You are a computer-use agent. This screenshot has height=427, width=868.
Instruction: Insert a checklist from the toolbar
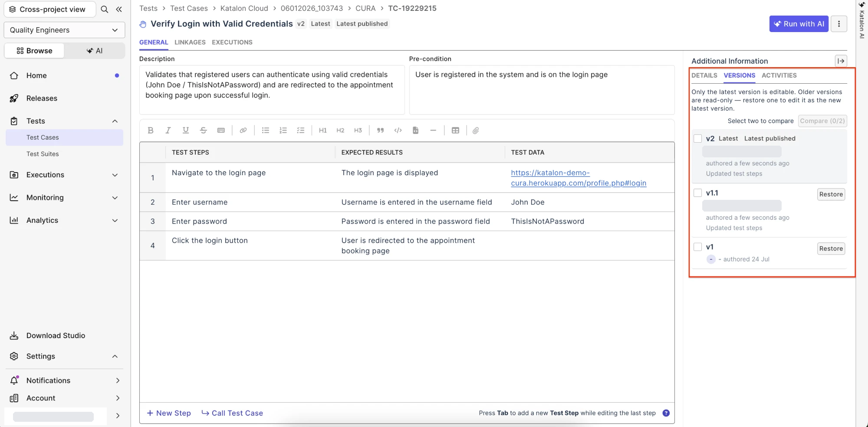pos(300,130)
